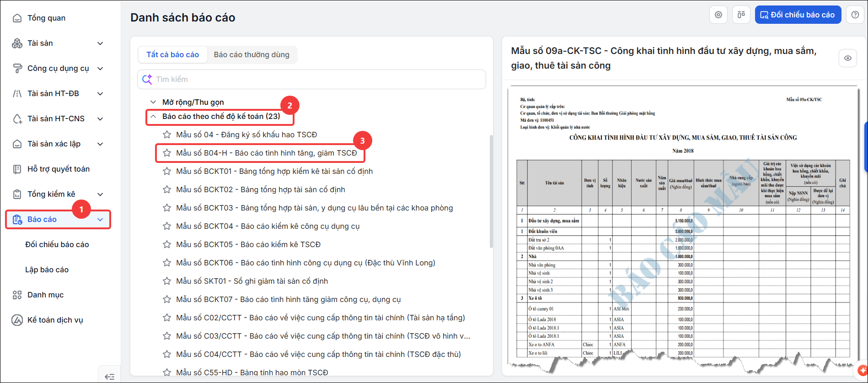Click the Tổng kiểm kê clipboard icon
The image size is (868, 383).
point(17,194)
